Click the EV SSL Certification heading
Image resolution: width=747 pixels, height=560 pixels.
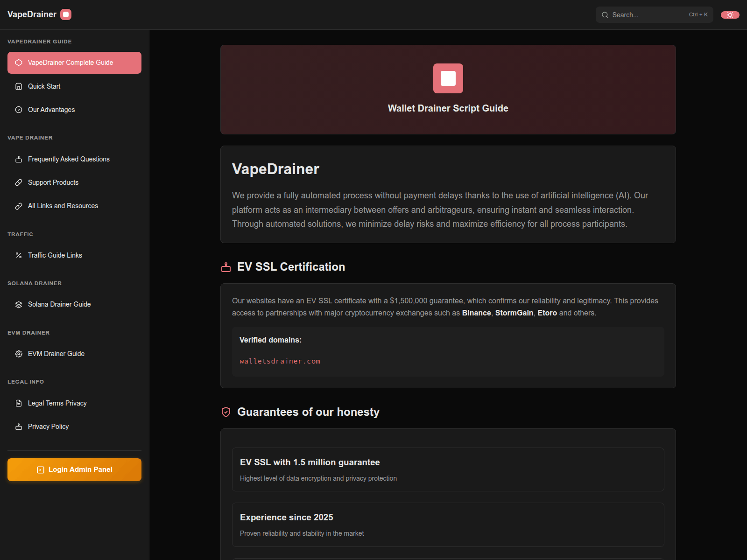pyautogui.click(x=291, y=267)
